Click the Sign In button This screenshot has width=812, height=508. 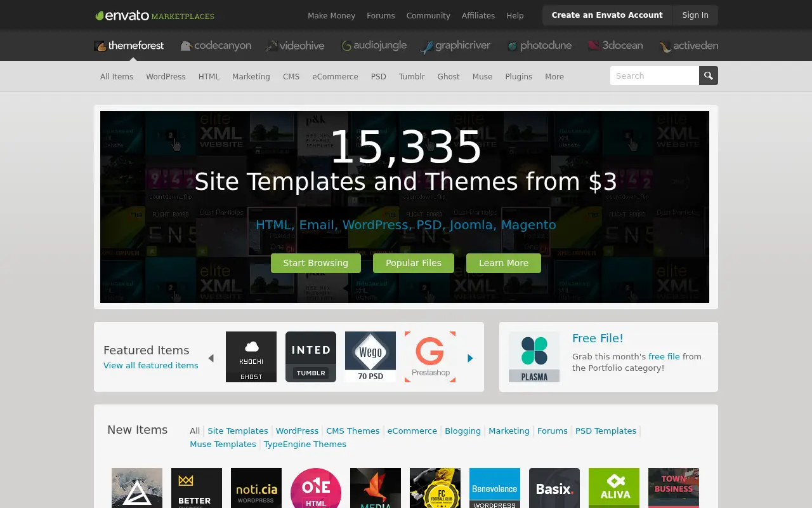click(x=695, y=15)
